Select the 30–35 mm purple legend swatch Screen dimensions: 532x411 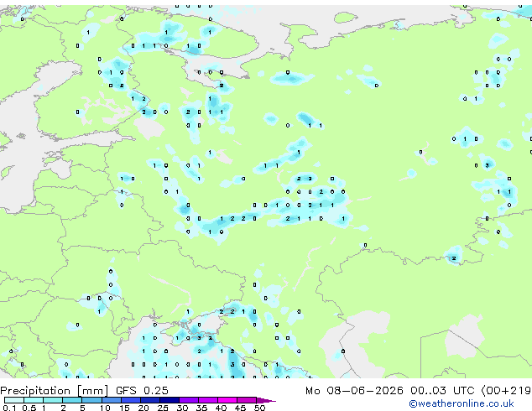coord(189,400)
